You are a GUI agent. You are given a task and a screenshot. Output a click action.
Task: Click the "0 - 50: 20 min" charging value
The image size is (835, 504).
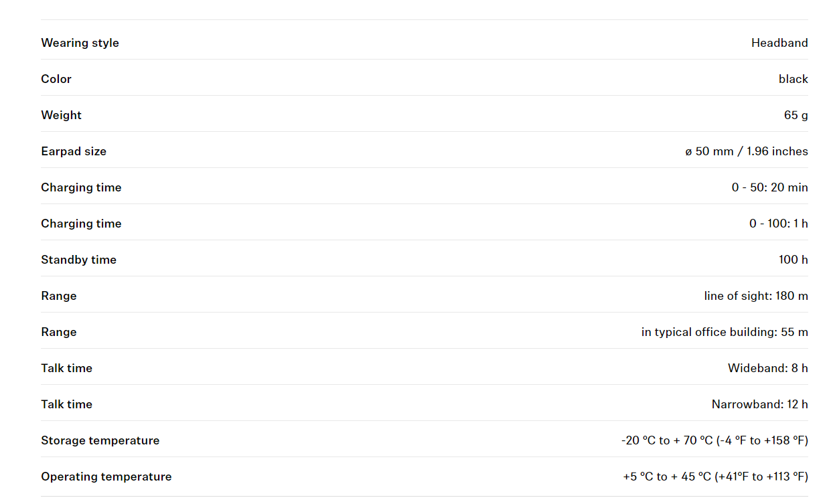[x=769, y=187]
